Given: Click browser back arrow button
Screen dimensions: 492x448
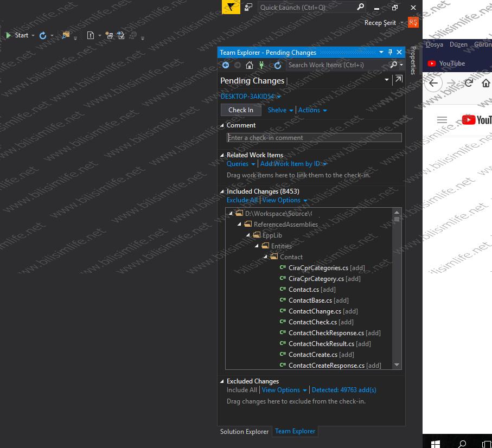Looking at the screenshot, I should pos(433,83).
